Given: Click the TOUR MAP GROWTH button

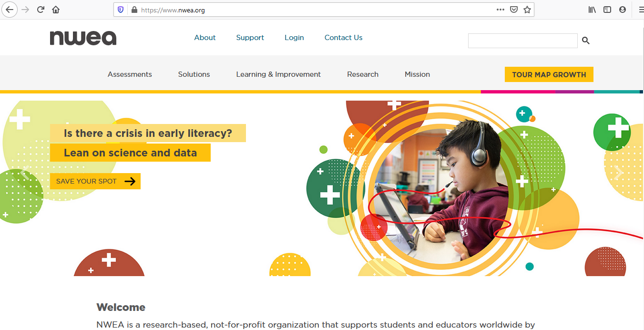Looking at the screenshot, I should click(x=549, y=74).
